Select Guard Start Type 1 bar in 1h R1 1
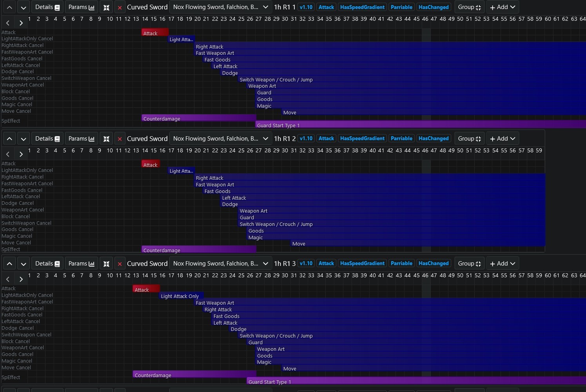 tap(421, 125)
